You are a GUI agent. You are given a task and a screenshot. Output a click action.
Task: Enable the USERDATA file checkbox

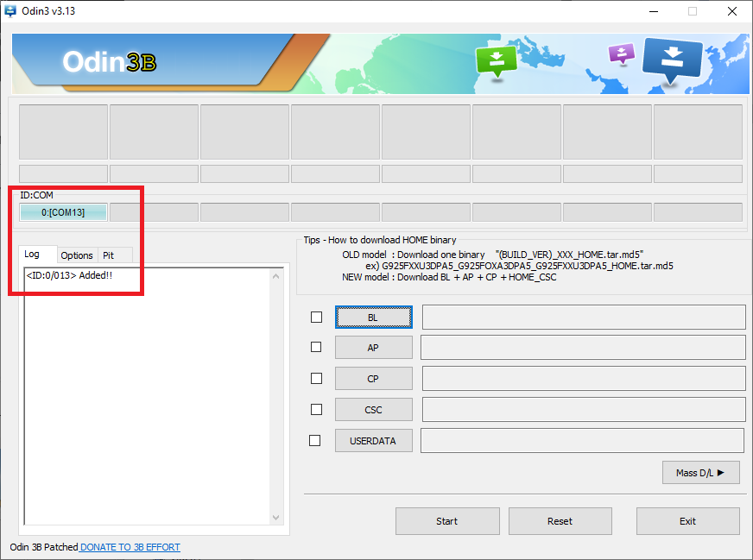314,441
